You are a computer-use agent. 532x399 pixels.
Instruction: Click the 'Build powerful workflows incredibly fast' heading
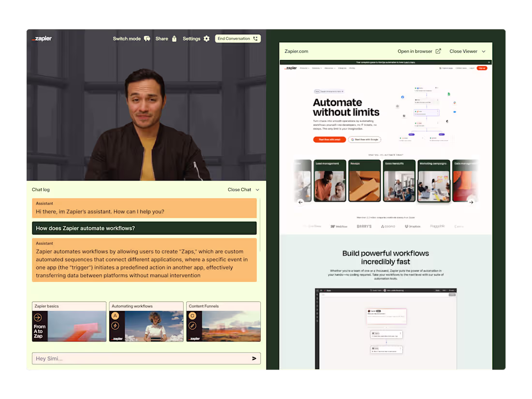[x=385, y=257]
